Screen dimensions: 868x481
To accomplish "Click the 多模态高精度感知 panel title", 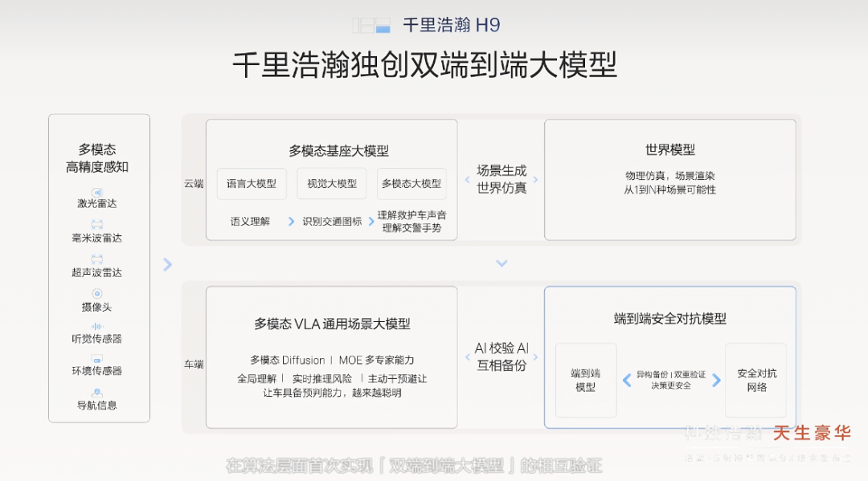I will [x=97, y=158].
